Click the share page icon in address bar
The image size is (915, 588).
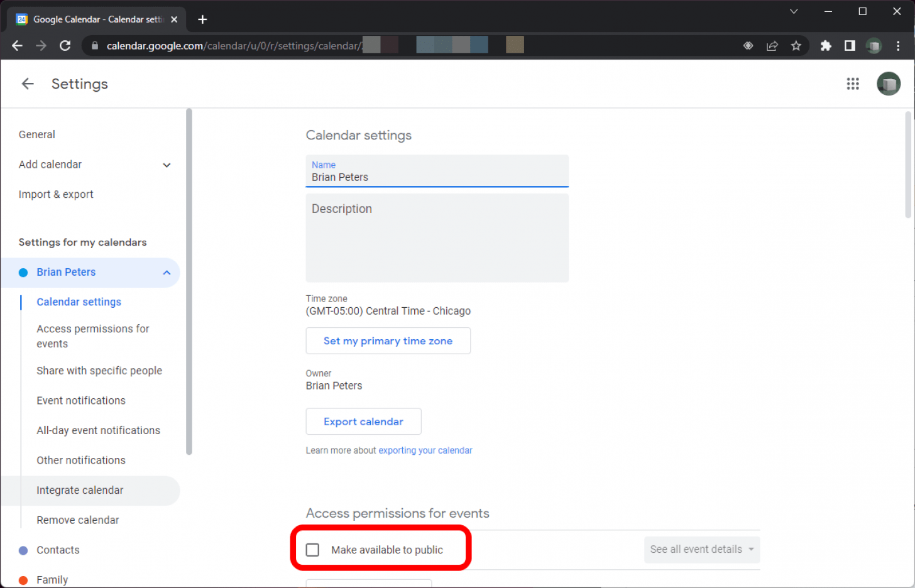772,45
